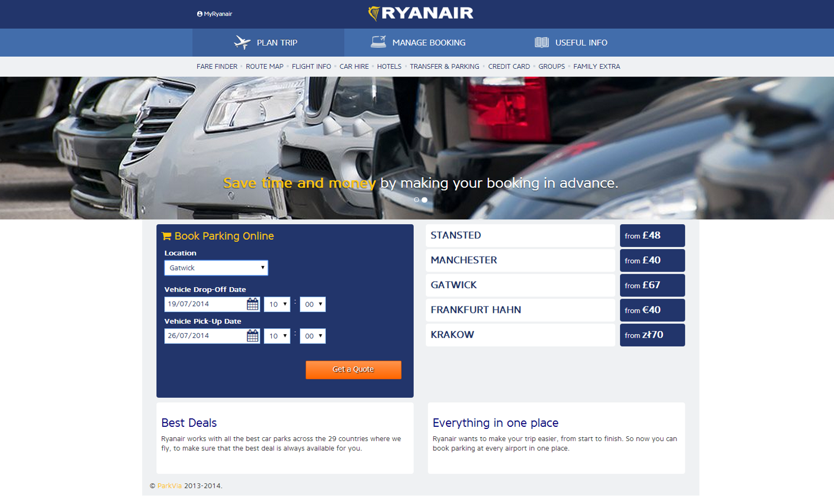
Task: Click the MyRyanair user profile icon
Action: click(x=200, y=14)
